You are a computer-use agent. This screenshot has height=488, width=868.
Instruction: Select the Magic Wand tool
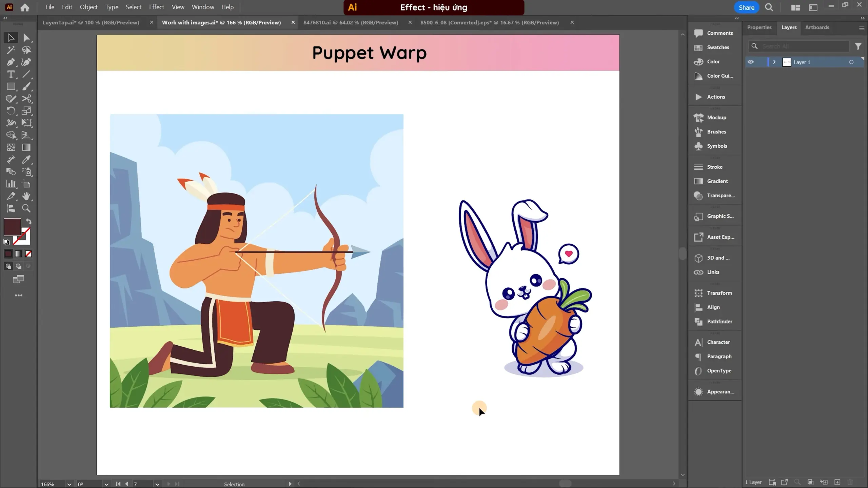coord(11,50)
